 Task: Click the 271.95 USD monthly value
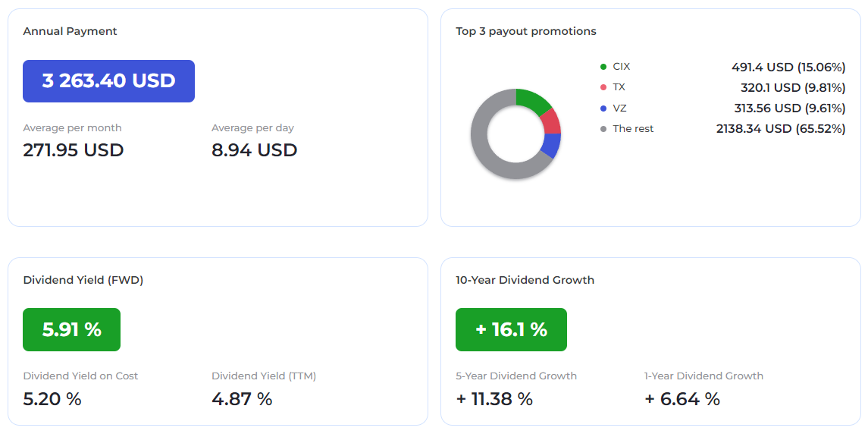click(x=73, y=150)
